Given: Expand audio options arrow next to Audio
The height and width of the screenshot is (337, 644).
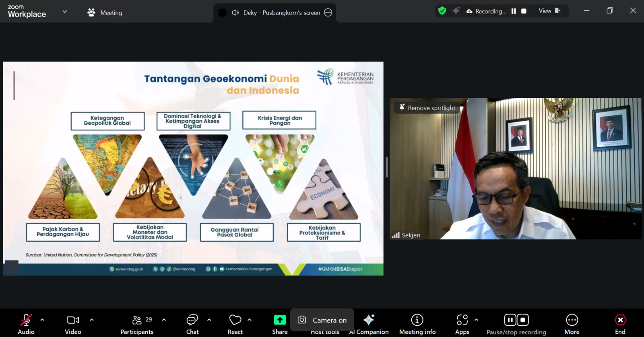Looking at the screenshot, I should click(42, 320).
